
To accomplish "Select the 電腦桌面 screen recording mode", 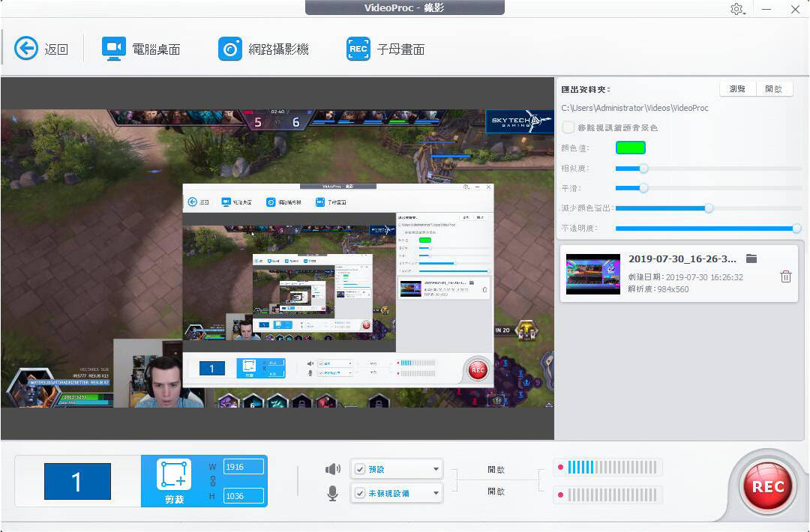I will 142,47.
